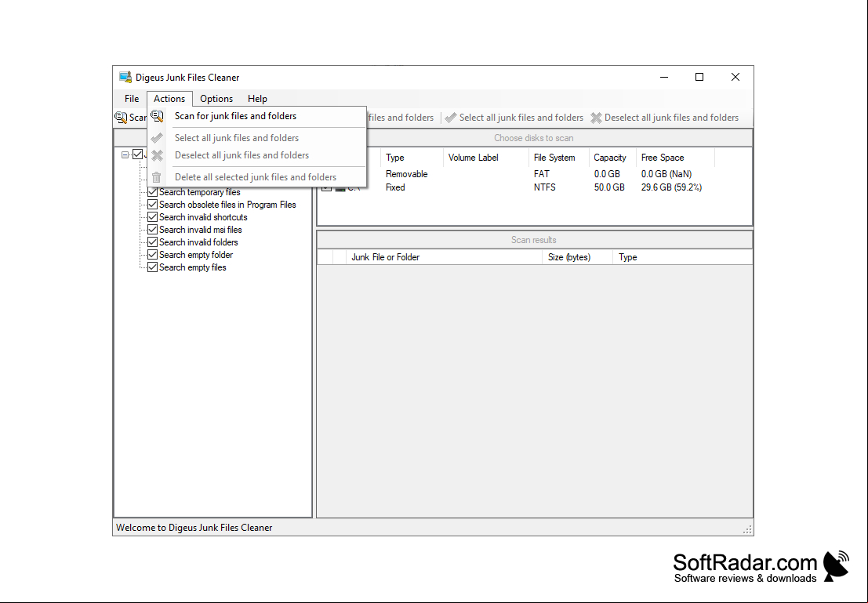This screenshot has height=603, width=868.
Task: Toggle Search obsolete files in Program Files checkbox
Action: 153,205
